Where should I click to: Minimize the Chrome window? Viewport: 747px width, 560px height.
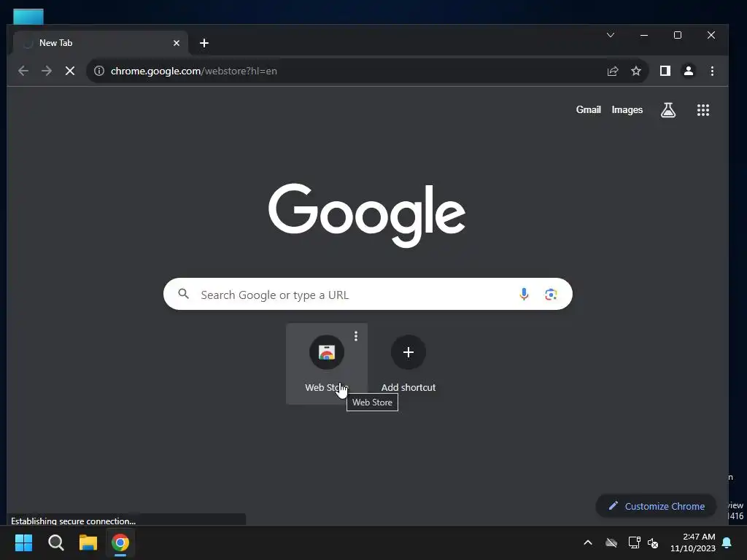tap(644, 35)
